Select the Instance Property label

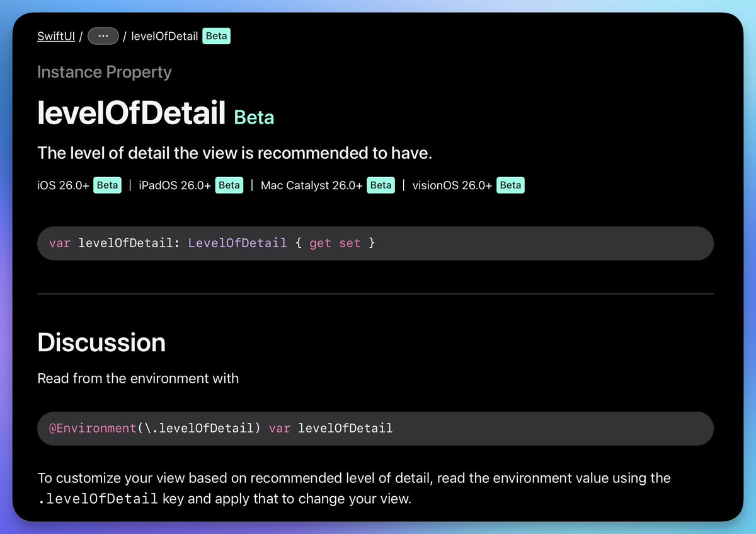click(x=104, y=72)
